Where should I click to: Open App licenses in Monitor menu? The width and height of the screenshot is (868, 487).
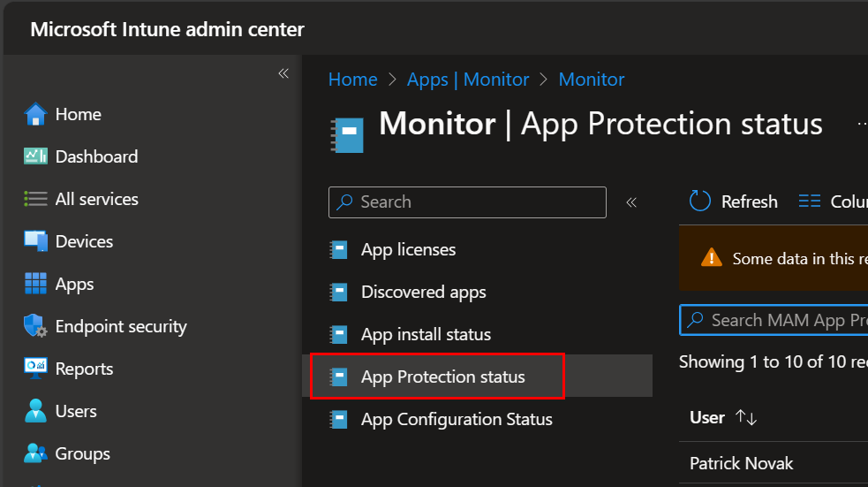click(x=408, y=250)
